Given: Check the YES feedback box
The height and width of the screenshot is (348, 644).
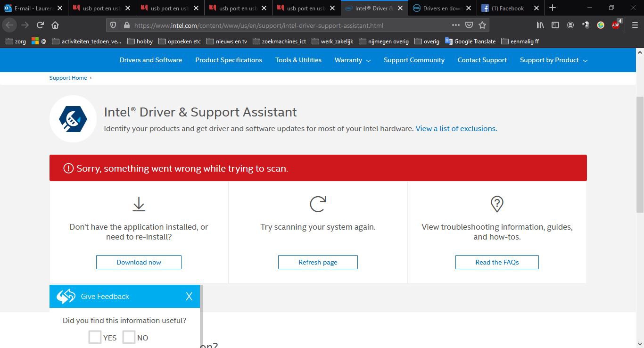Looking at the screenshot, I should coord(95,337).
